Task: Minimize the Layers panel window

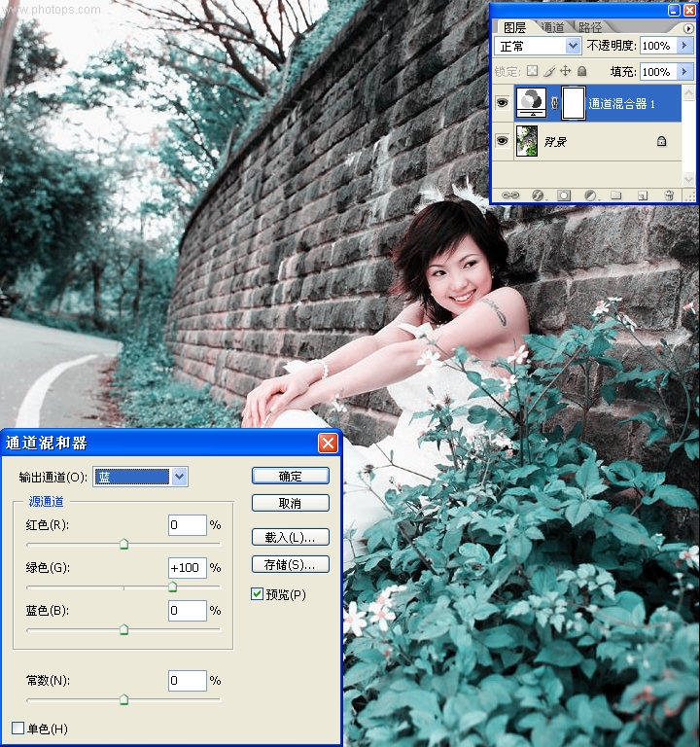Action: (x=674, y=10)
